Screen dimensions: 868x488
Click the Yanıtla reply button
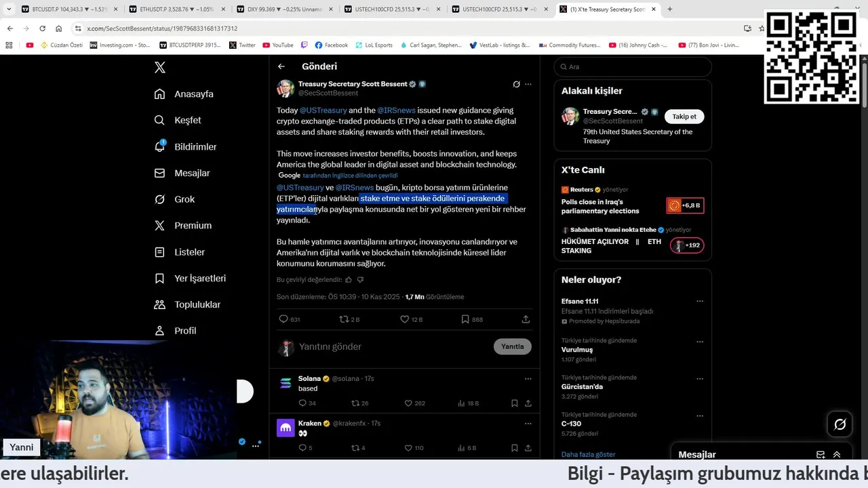coord(512,346)
